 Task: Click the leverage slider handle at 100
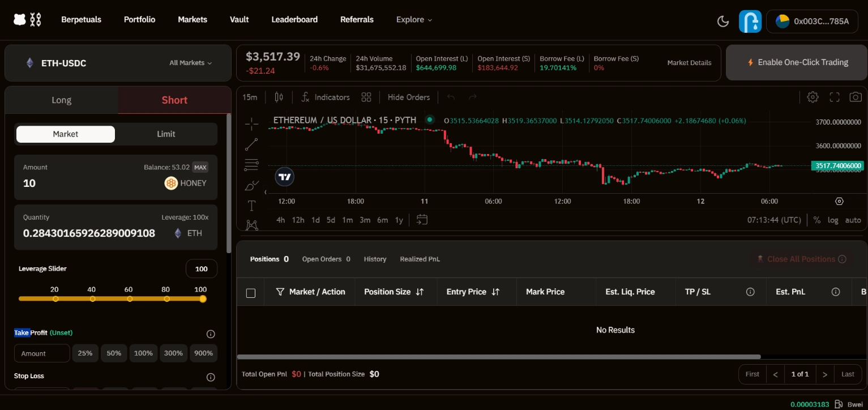203,299
